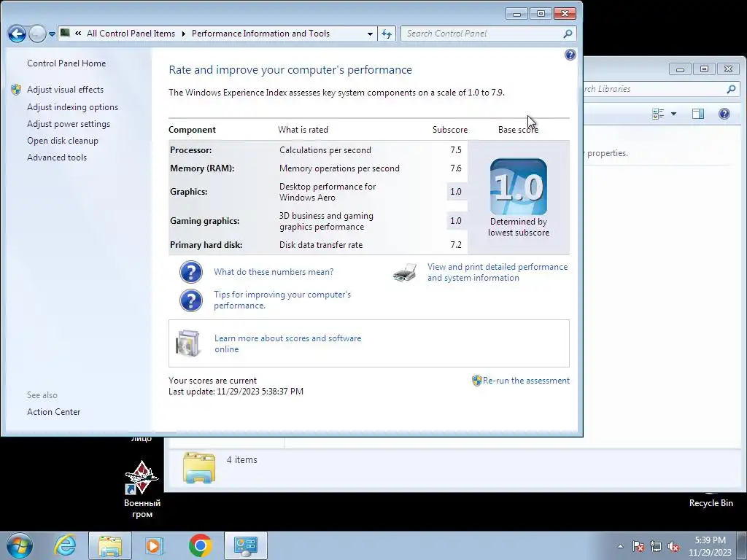This screenshot has height=560, width=747.
Task: Open Advanced tools
Action: coord(57,157)
